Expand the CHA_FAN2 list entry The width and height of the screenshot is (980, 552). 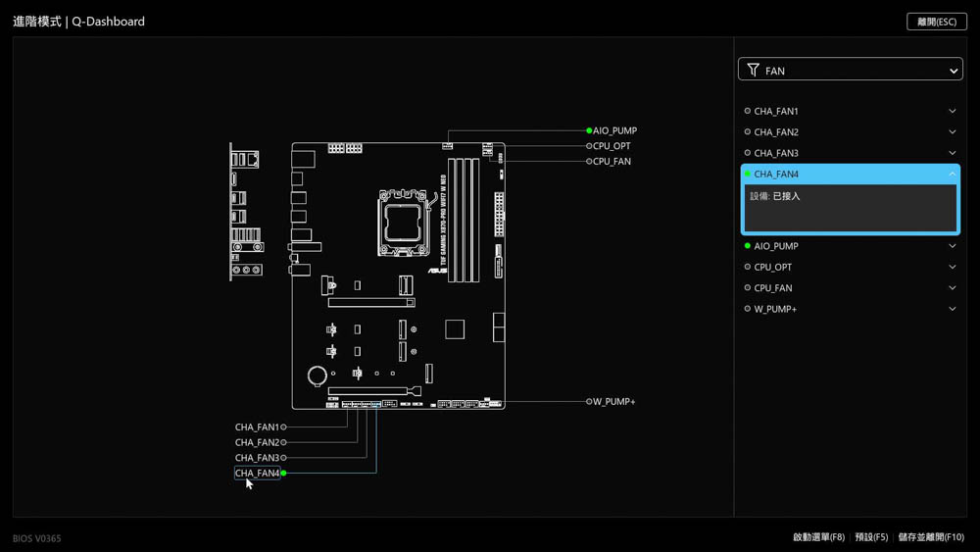(x=952, y=132)
